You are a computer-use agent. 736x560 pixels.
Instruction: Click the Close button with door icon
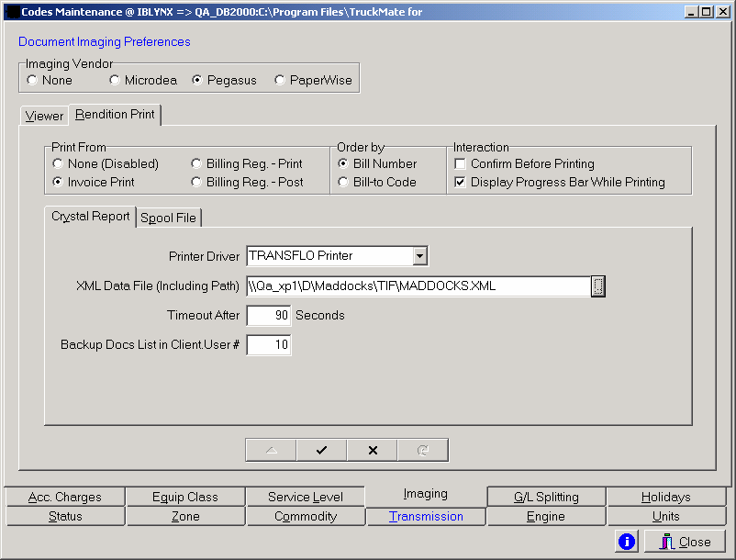pyautogui.click(x=685, y=542)
